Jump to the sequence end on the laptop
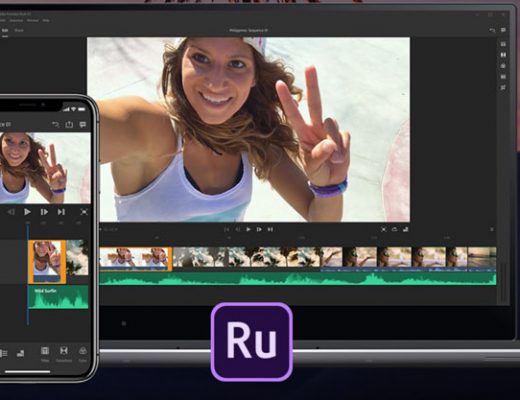Viewport: 520px width, 400px height. coord(270,229)
